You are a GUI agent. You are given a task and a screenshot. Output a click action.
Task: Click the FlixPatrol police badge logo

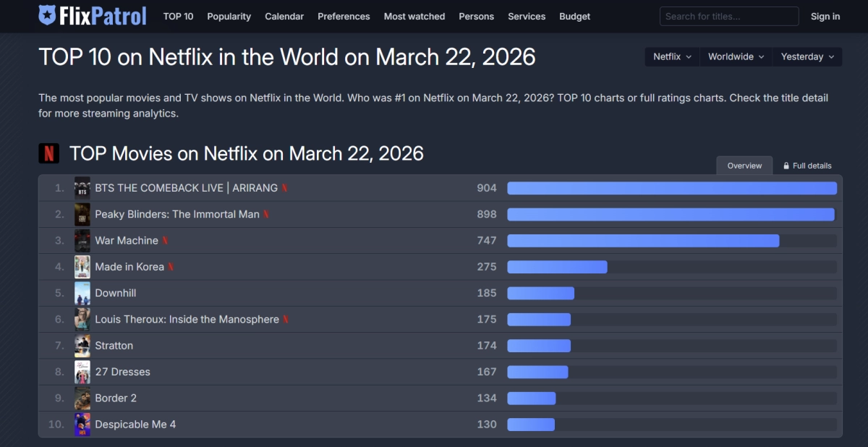[47, 16]
